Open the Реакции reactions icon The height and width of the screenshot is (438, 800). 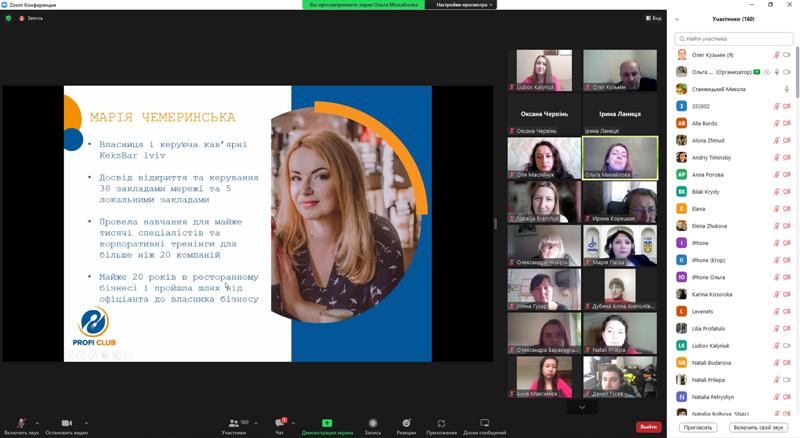[x=406, y=423]
